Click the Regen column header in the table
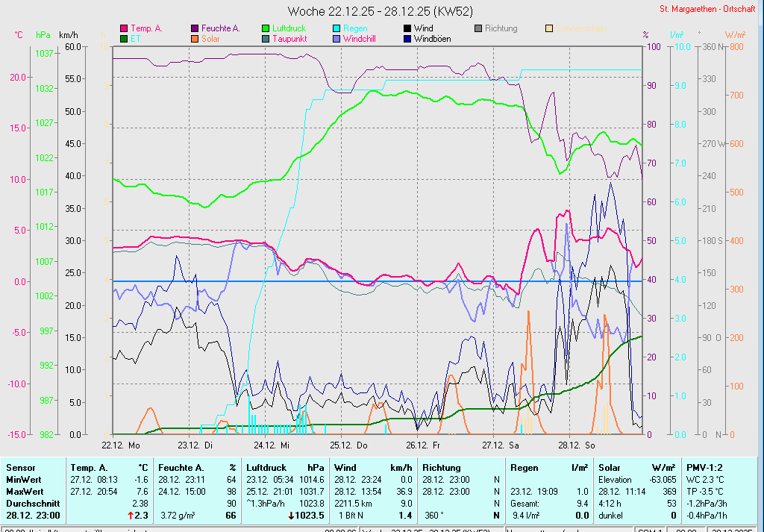 click(x=524, y=467)
